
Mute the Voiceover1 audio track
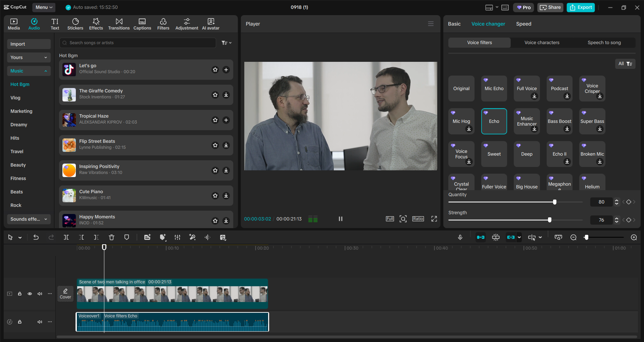pyautogui.click(x=40, y=322)
